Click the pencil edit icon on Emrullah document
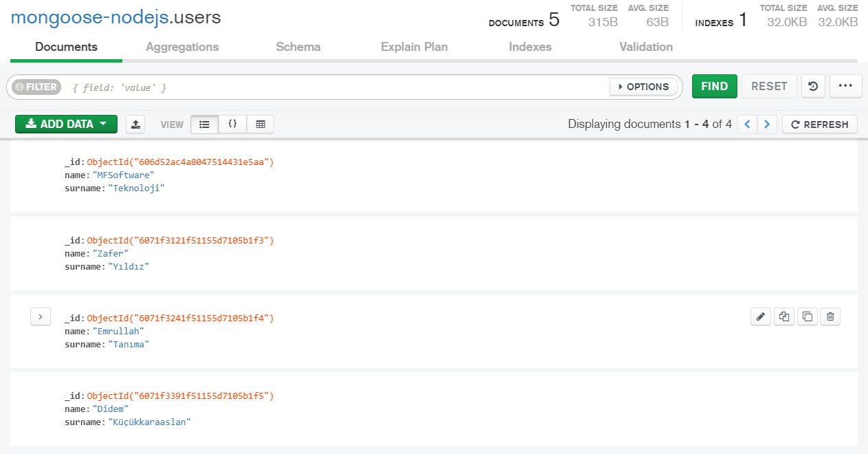The height and width of the screenshot is (454, 868). (760, 316)
